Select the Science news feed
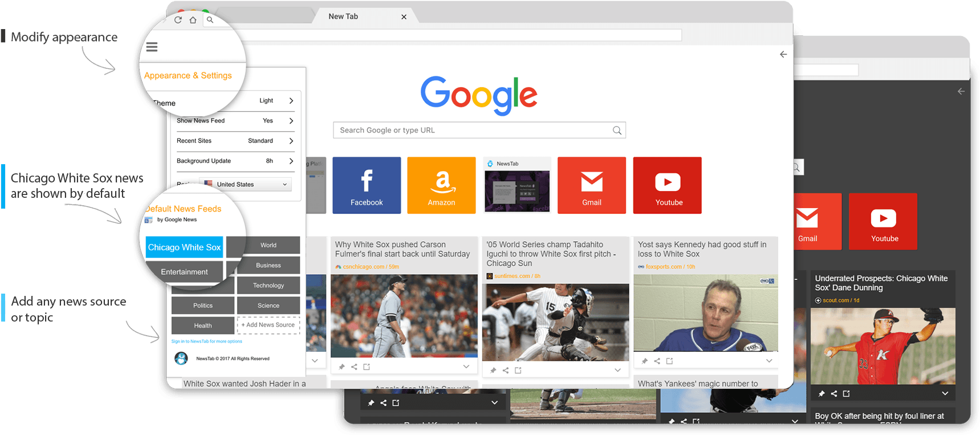The height and width of the screenshot is (435, 980). point(269,306)
